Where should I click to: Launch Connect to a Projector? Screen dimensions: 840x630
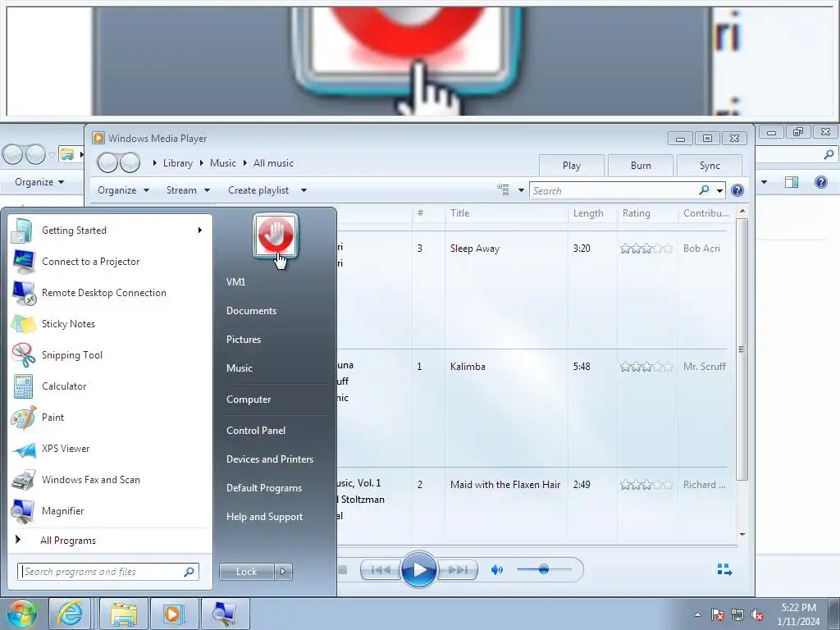(110, 262)
